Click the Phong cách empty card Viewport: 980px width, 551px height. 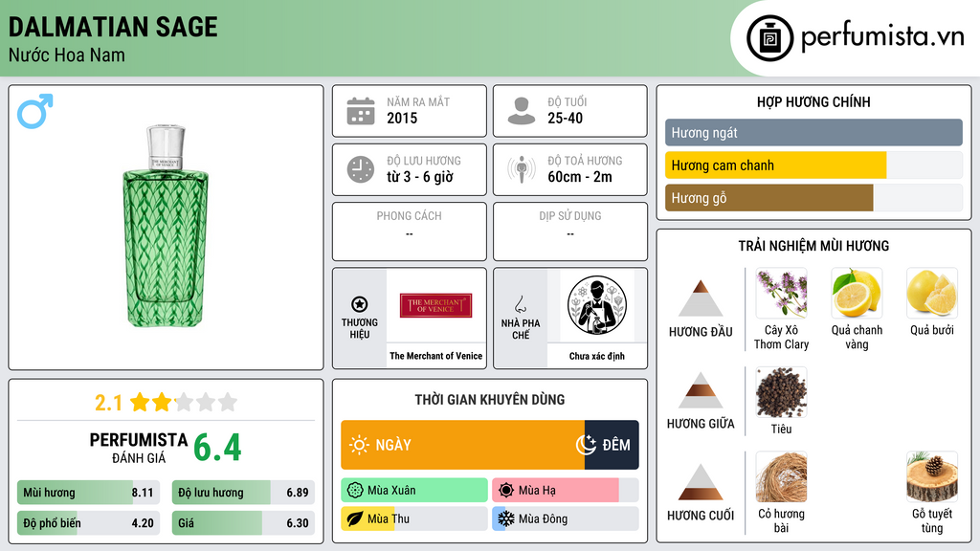tap(410, 231)
